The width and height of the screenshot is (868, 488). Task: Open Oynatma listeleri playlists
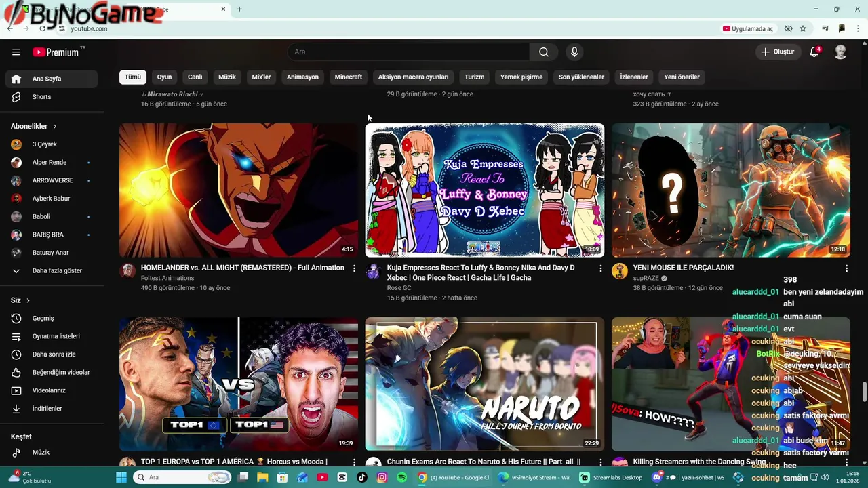(x=52, y=336)
